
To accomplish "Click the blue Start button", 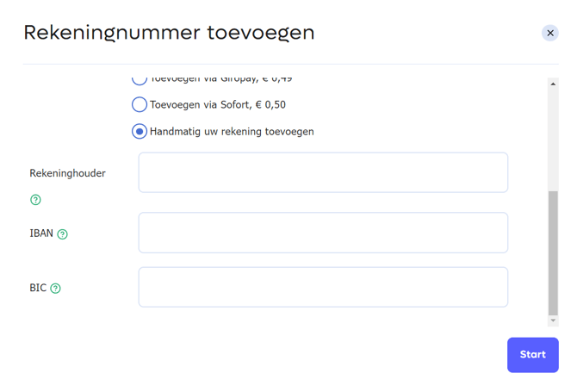I will coord(533,355).
